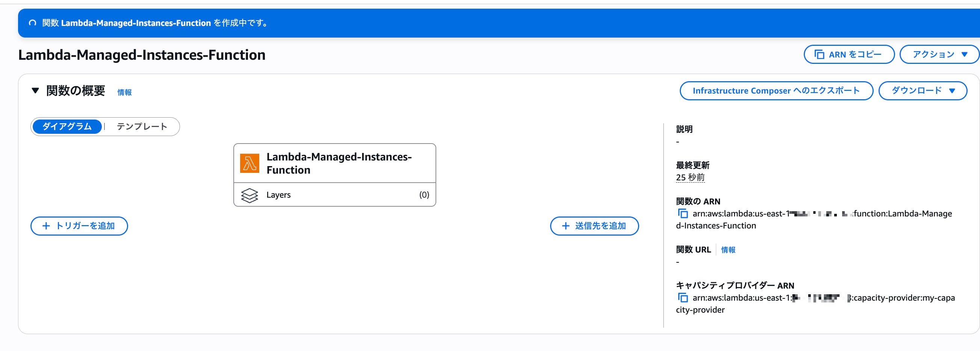
Task: Click the Layers (0) row in the function node
Action: click(335, 194)
